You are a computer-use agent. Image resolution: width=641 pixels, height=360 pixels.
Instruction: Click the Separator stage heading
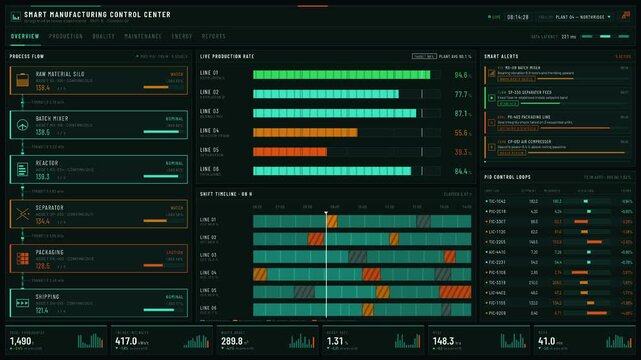[x=49, y=208]
